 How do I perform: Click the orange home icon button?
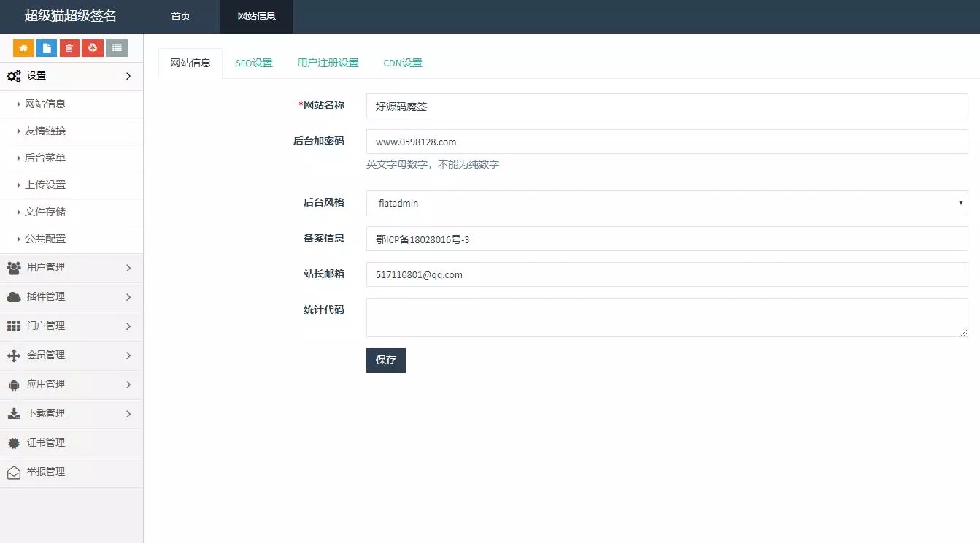pyautogui.click(x=23, y=48)
